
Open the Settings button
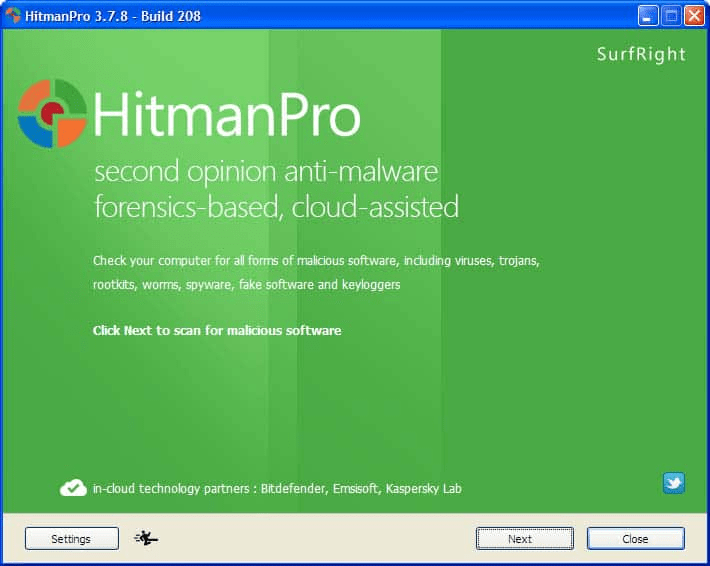pyautogui.click(x=72, y=538)
